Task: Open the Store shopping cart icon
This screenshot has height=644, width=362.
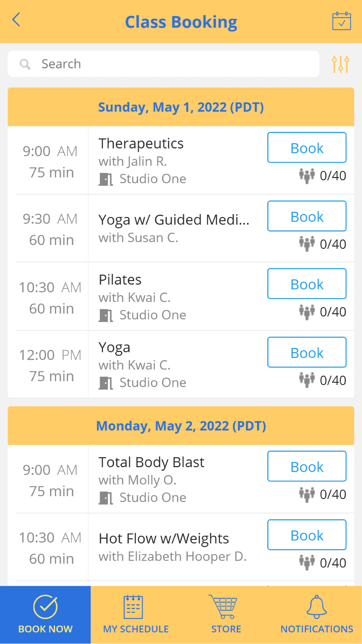Action: [223, 607]
